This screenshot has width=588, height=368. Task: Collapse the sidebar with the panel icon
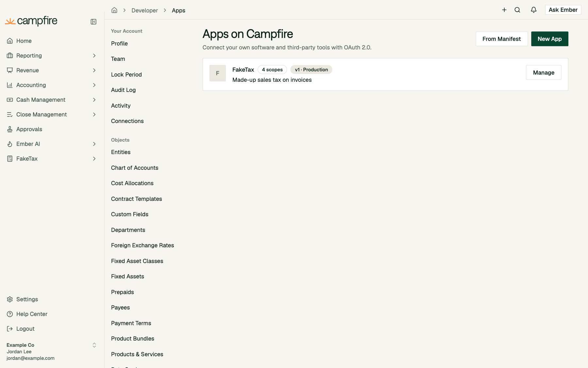(x=93, y=22)
